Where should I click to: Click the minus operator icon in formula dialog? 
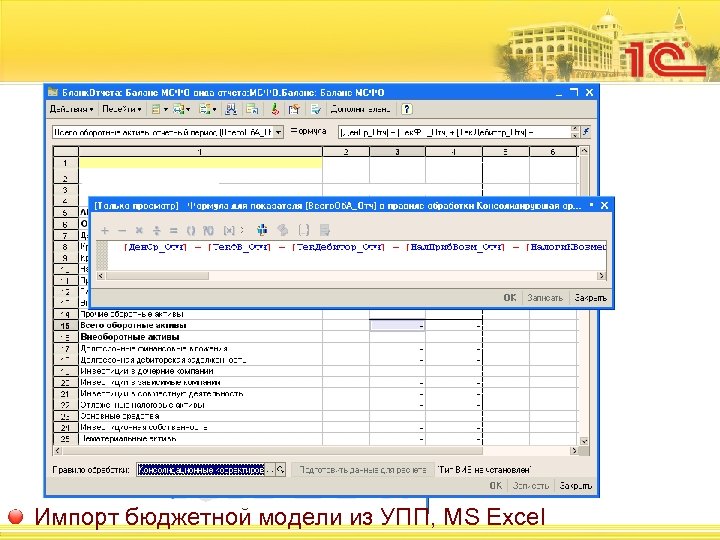coord(122,231)
